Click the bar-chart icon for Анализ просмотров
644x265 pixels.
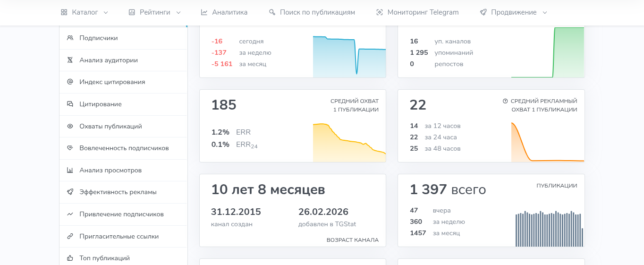click(70, 170)
